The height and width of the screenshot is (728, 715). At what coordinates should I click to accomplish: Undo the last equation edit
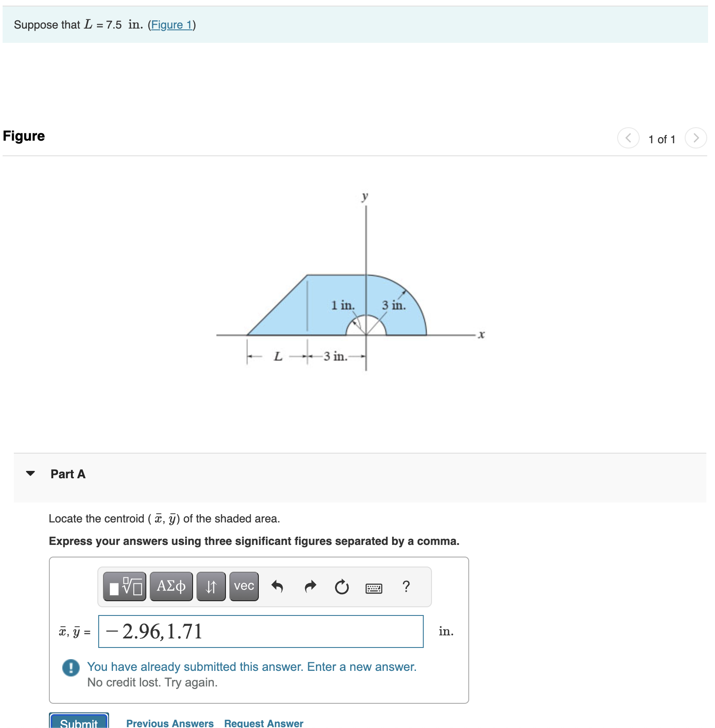click(x=278, y=587)
